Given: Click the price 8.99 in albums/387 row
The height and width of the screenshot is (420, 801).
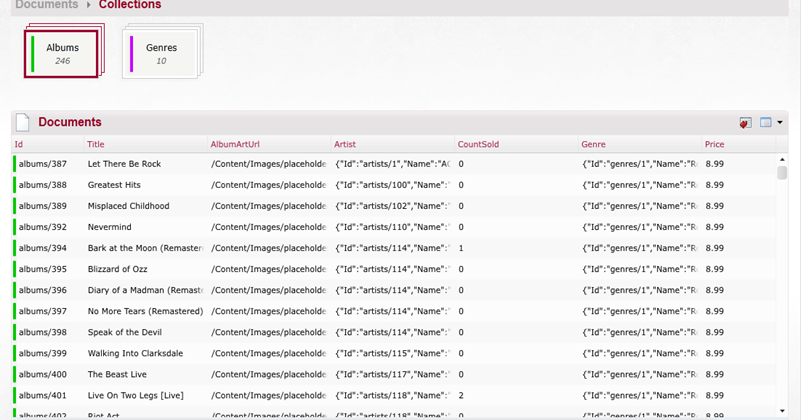Looking at the screenshot, I should point(715,164).
